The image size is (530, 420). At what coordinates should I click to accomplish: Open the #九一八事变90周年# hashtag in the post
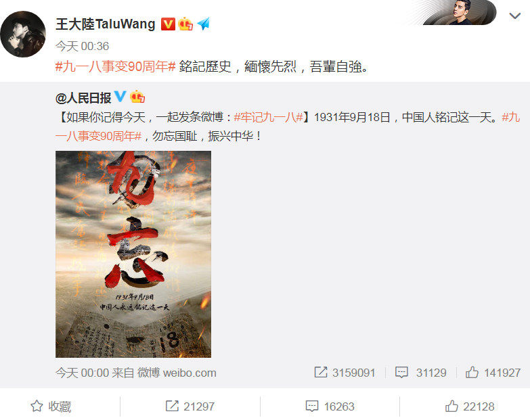[x=116, y=66]
